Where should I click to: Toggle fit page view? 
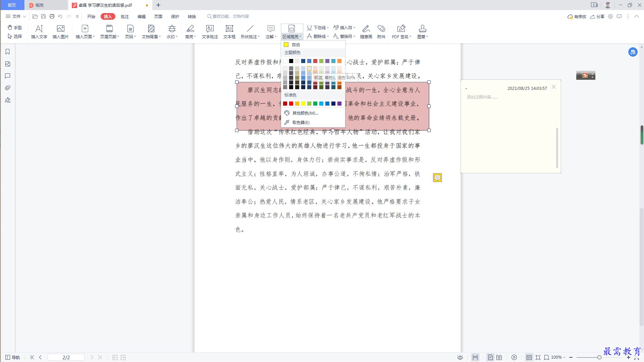tap(538, 357)
